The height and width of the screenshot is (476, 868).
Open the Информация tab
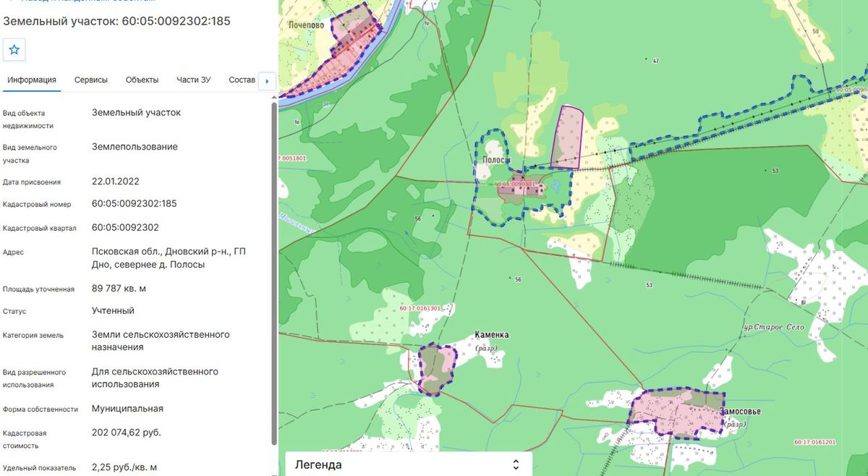[x=32, y=80]
